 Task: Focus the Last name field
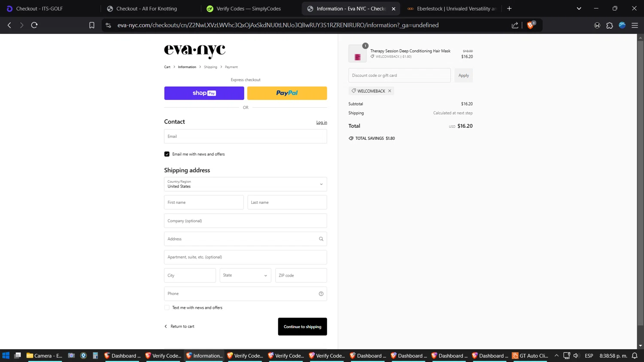point(287,202)
